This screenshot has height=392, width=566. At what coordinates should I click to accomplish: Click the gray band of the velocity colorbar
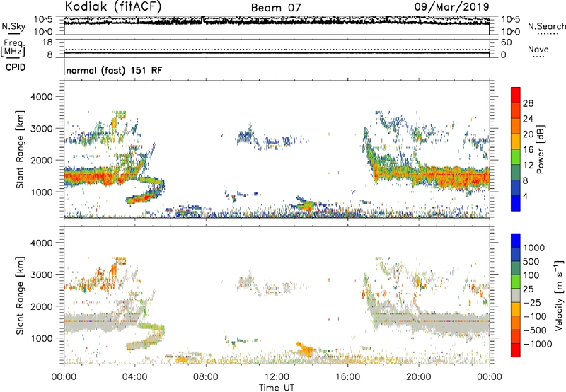(516, 295)
